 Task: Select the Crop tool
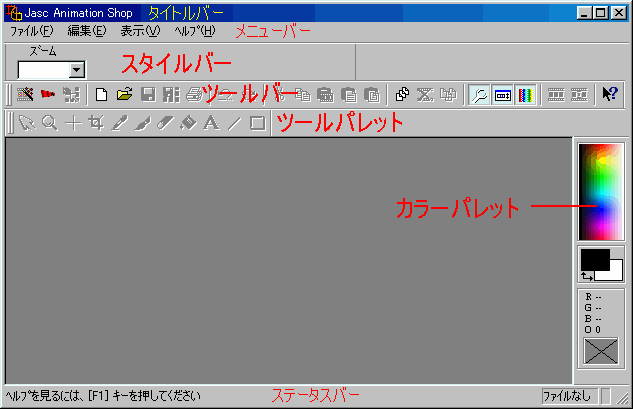tap(96, 123)
